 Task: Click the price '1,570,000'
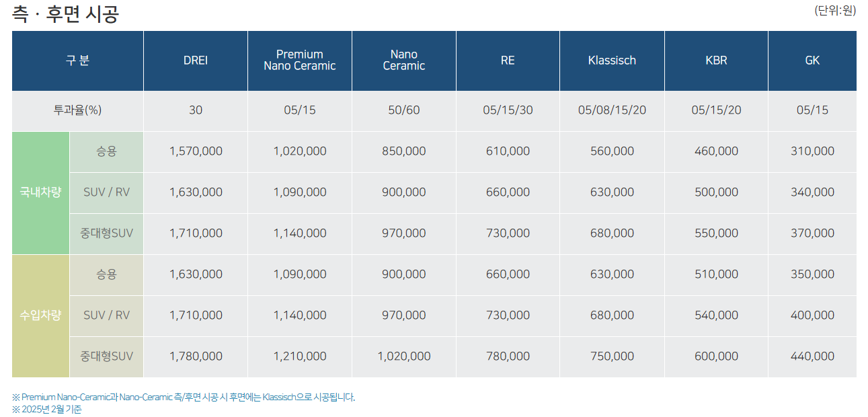(196, 151)
